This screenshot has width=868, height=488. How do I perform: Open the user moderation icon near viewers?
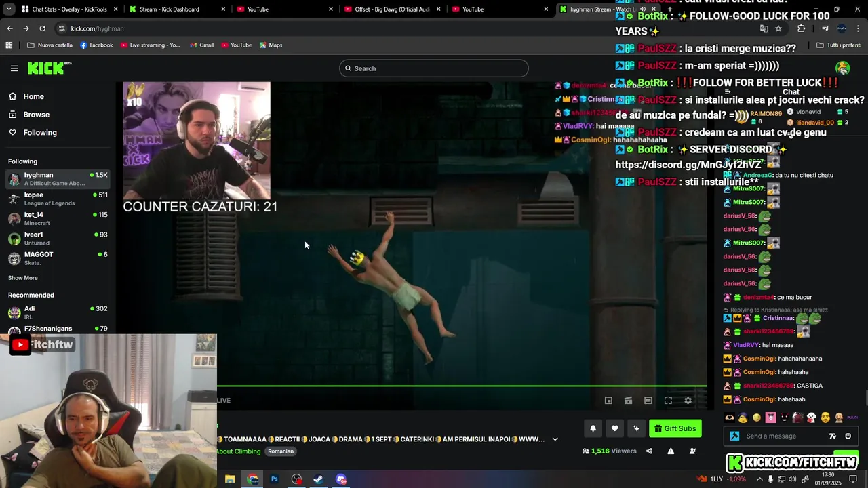tap(692, 451)
